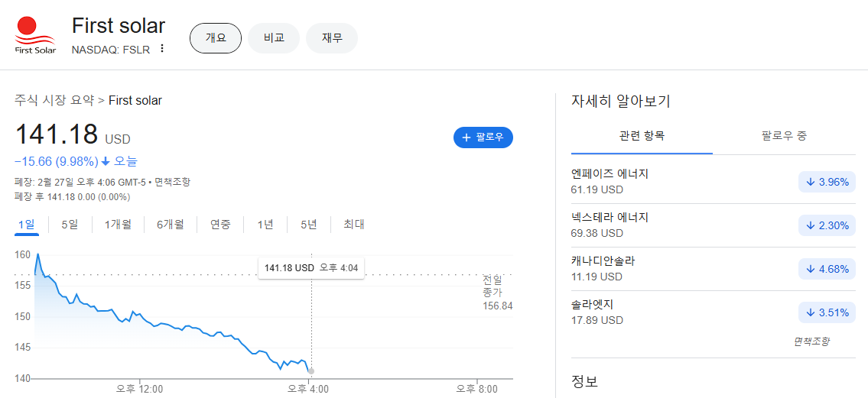
Task: Click the NASDAQ: FSLR ticker text
Action: tap(111, 49)
